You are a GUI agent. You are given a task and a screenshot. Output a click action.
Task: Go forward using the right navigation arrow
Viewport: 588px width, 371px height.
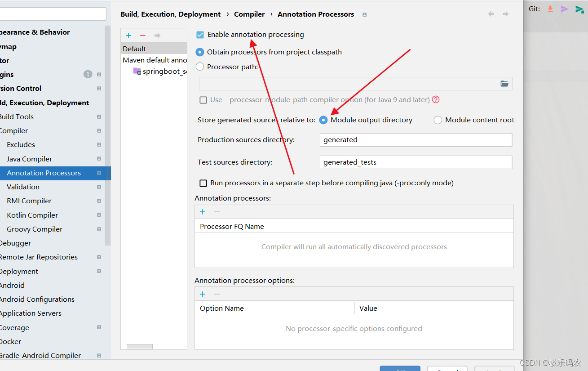(505, 14)
